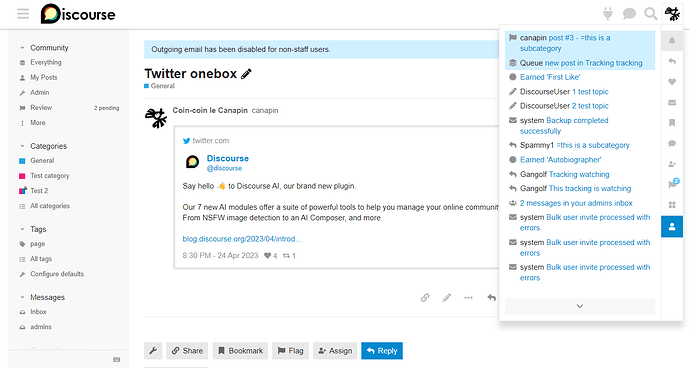Viewport: 690px width, 368px height.
Task: Show more post actions ellipsis
Action: pos(468,298)
